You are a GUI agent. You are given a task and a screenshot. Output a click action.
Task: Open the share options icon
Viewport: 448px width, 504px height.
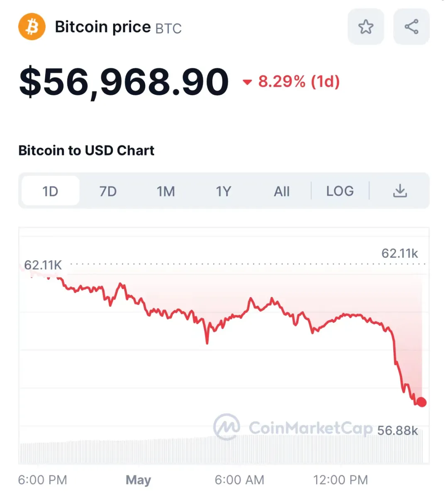coord(411,27)
